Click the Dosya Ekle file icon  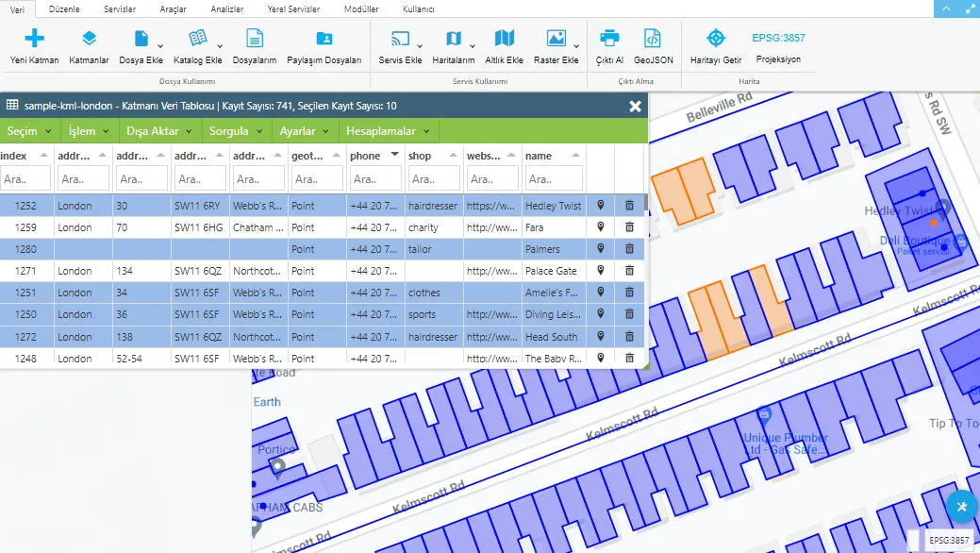tap(141, 38)
